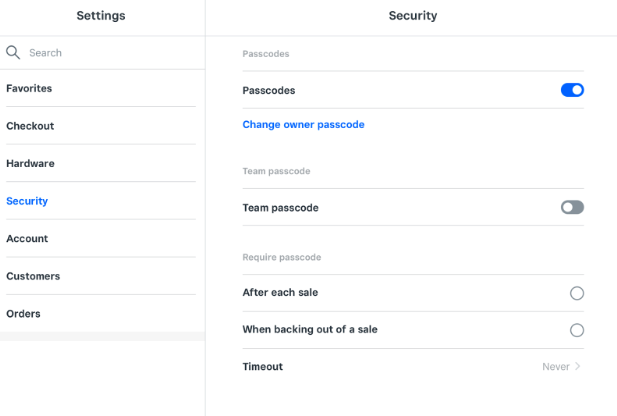Open the Orders settings section
The image size is (617, 416).
click(x=23, y=313)
